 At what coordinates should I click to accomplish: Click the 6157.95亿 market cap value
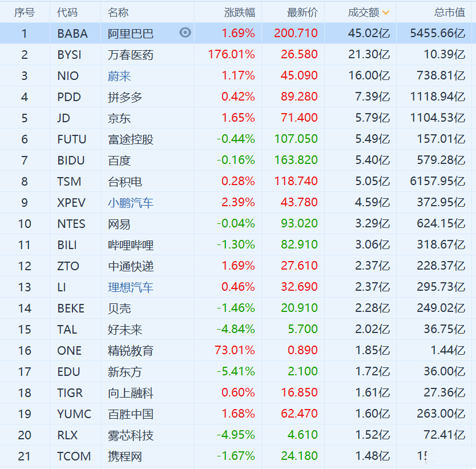[x=438, y=181]
